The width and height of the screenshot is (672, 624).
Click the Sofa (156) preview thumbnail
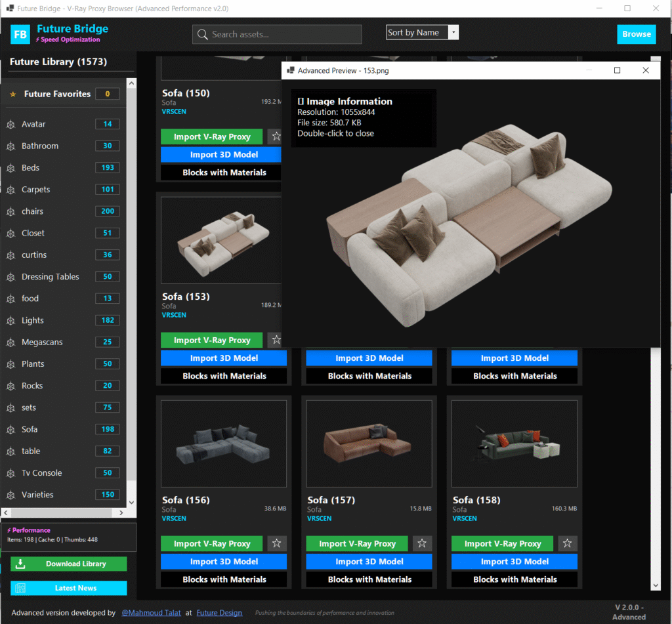click(223, 443)
